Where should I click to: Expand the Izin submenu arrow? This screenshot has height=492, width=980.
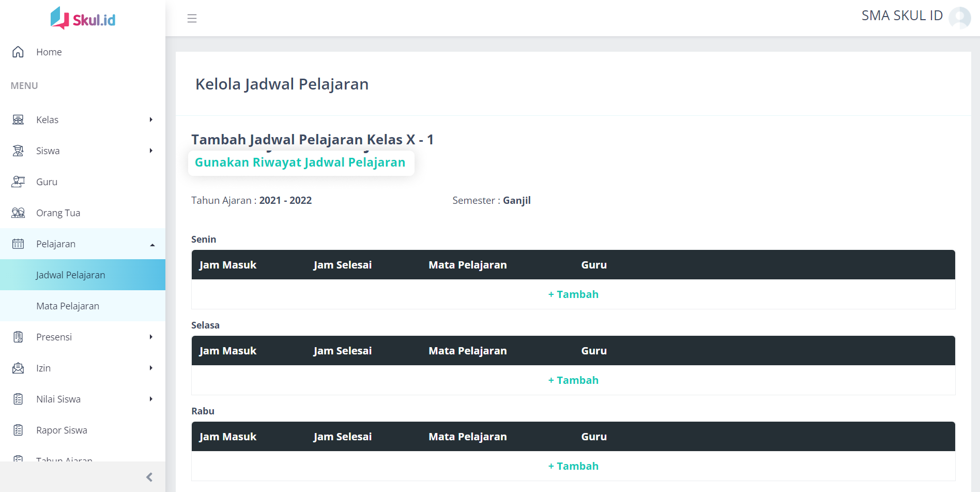click(151, 368)
